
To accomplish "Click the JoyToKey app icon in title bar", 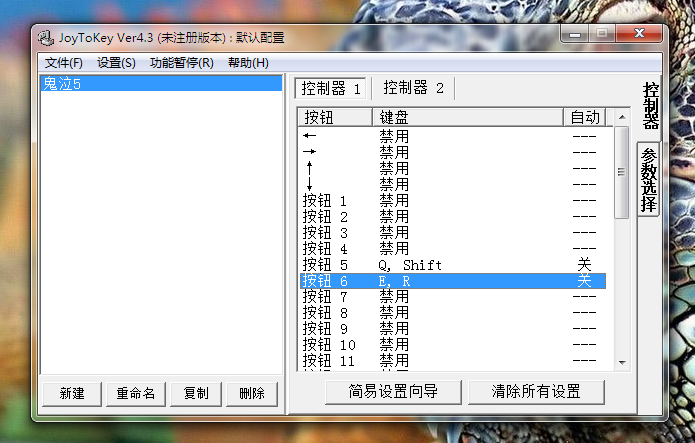I will 46,38.
